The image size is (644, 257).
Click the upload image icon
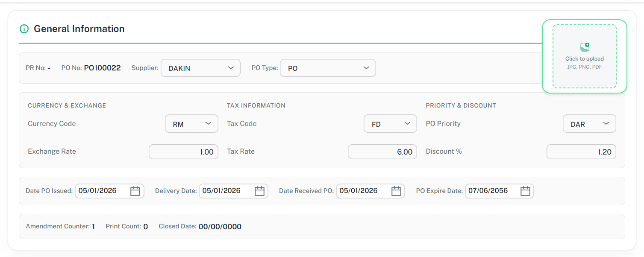point(585,47)
